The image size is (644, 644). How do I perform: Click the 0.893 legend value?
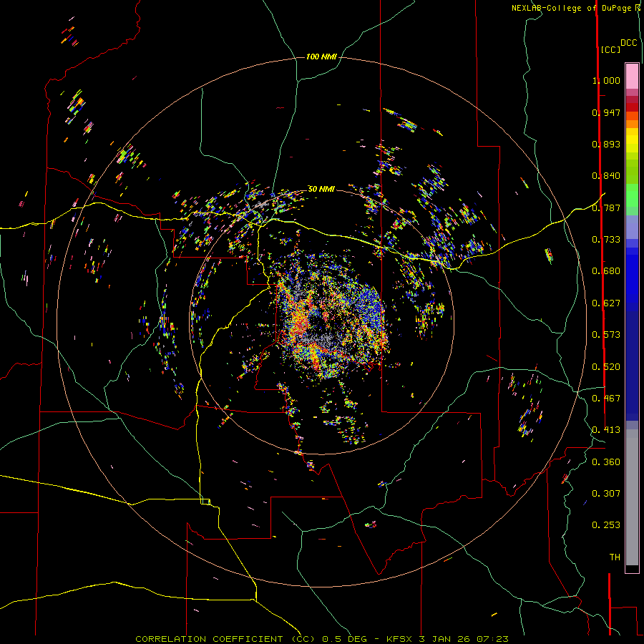tap(606, 144)
